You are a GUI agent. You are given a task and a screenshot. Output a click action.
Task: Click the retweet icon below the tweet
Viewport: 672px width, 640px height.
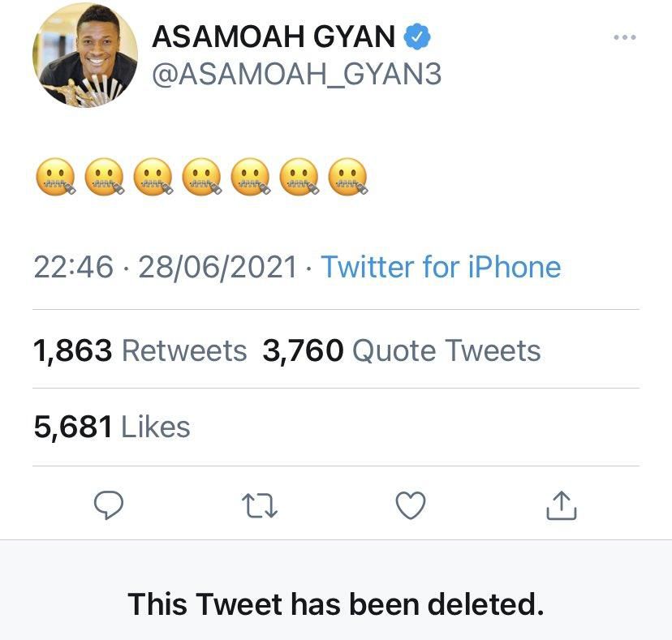coord(259,505)
